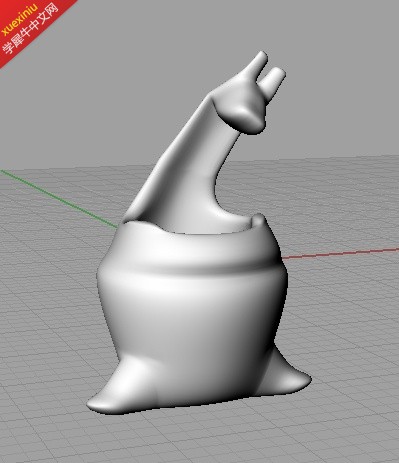Select the green Y-axis line
399x463 pixels.
57,198
